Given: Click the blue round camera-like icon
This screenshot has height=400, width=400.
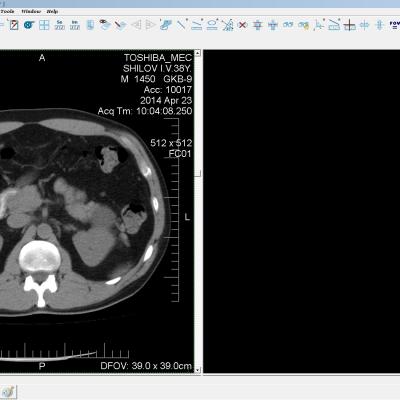Looking at the screenshot, I should pos(29,25).
